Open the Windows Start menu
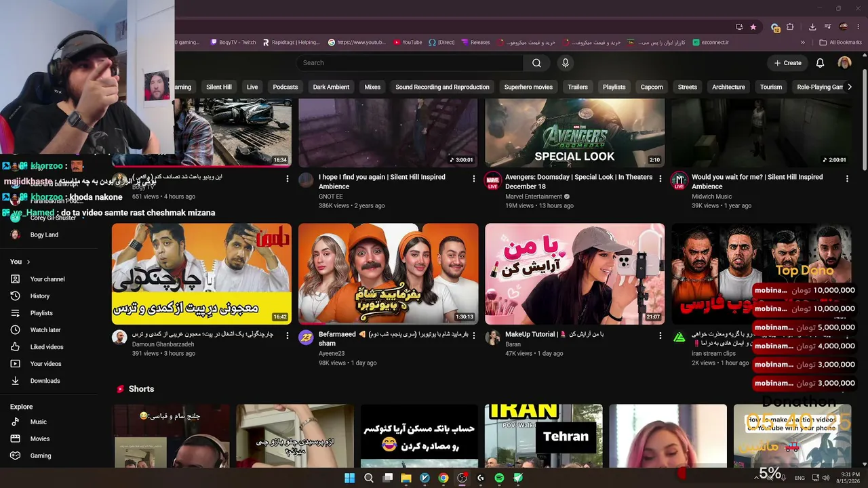 click(349, 478)
